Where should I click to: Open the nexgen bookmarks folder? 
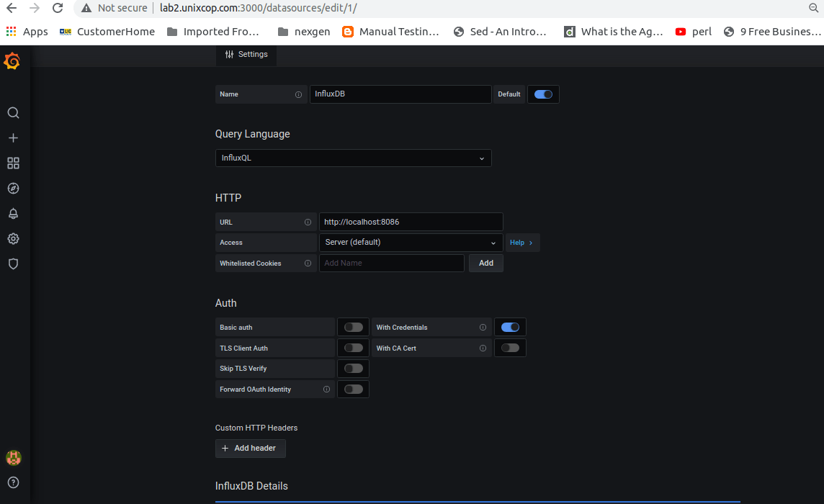(304, 32)
